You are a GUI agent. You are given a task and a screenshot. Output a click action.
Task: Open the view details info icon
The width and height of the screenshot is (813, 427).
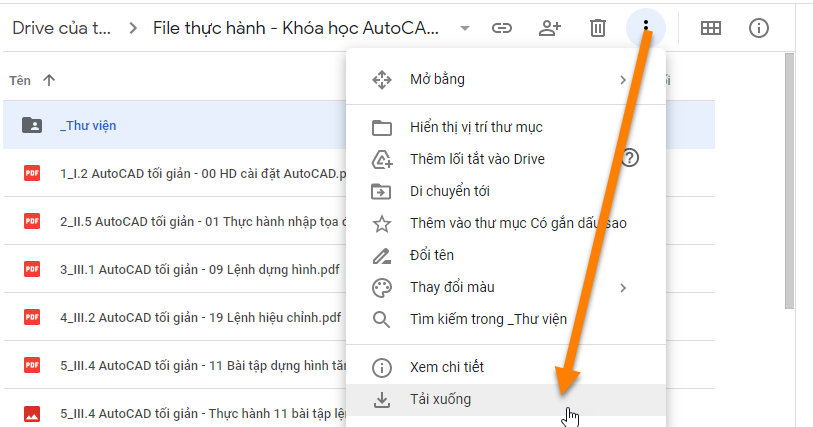tap(759, 28)
